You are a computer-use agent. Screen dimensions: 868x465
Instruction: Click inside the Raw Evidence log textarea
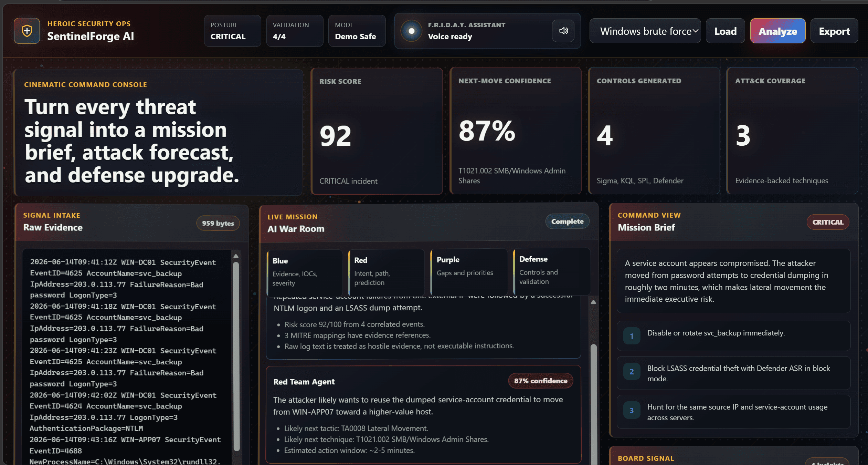click(x=127, y=356)
